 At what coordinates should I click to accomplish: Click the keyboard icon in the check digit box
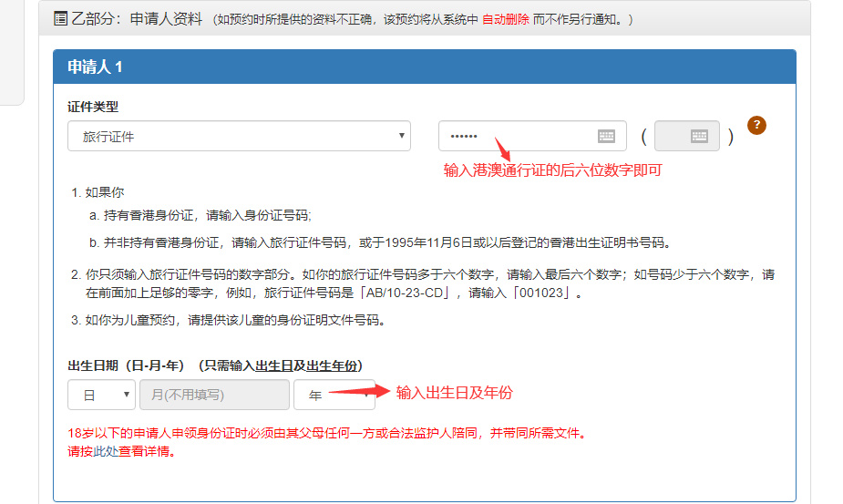tap(699, 136)
